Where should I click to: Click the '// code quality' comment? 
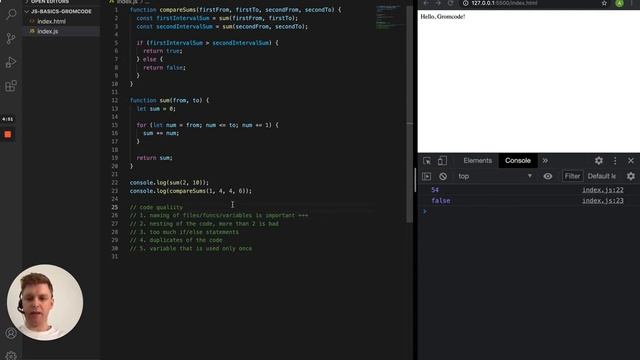(156, 207)
